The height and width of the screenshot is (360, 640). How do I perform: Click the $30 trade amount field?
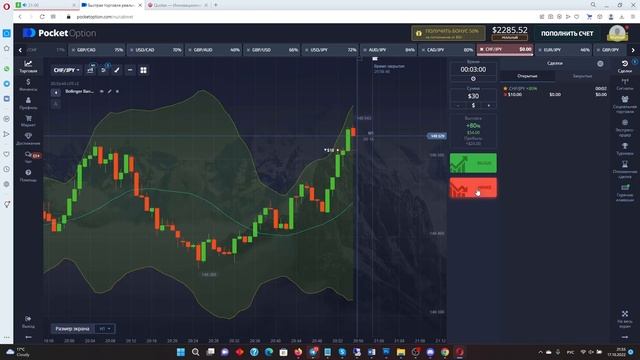(473, 96)
